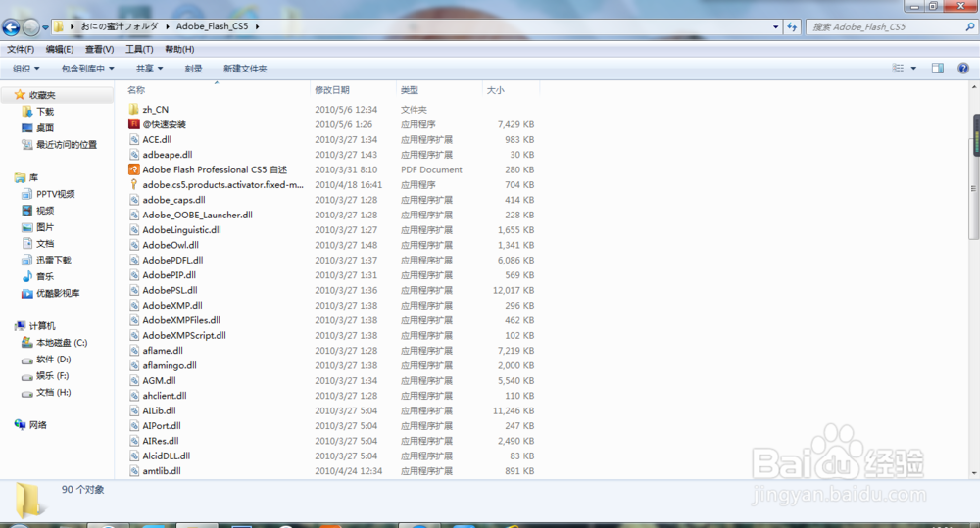This screenshot has width=980, height=528.
Task: Click the 新建文件夹 button
Action: [245, 69]
